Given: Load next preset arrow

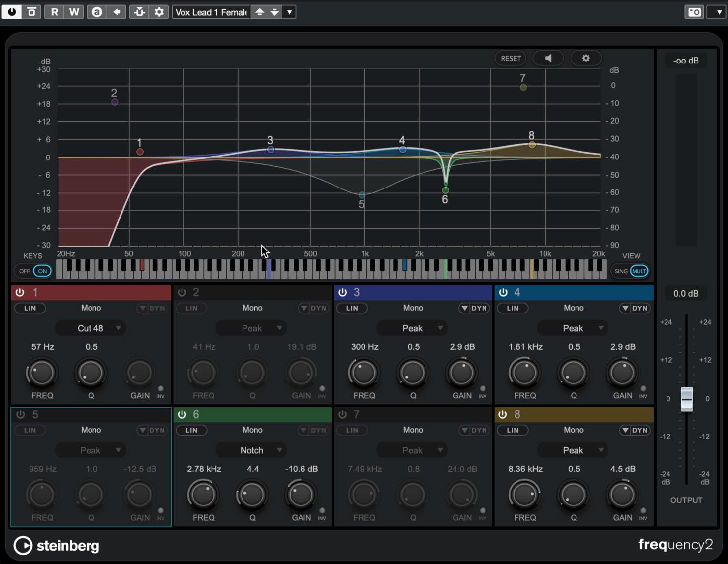Looking at the screenshot, I should coord(274,12).
